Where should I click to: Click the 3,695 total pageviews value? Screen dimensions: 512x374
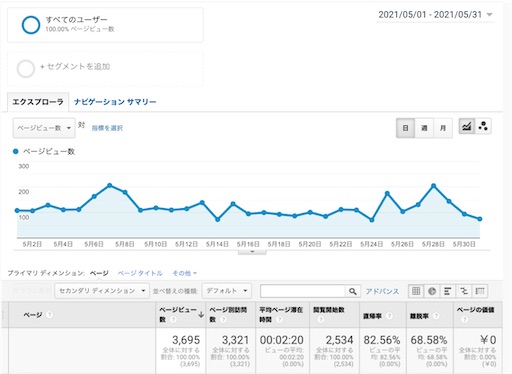click(186, 340)
